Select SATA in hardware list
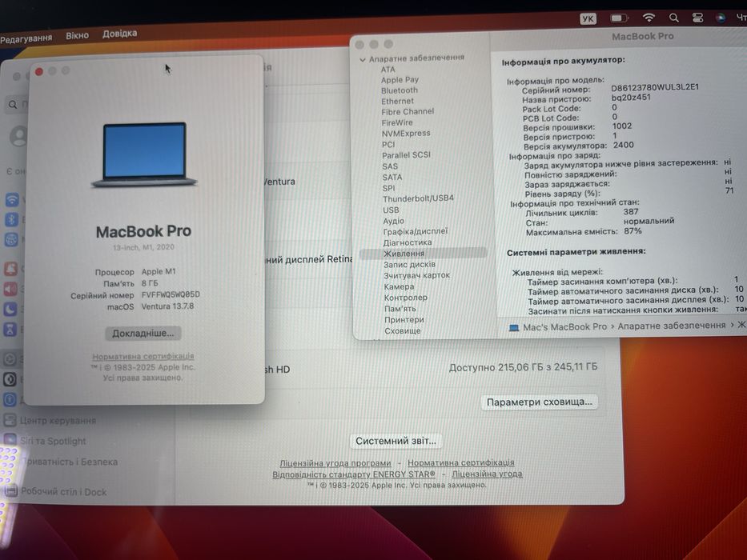This screenshot has height=560, width=747. [392, 177]
